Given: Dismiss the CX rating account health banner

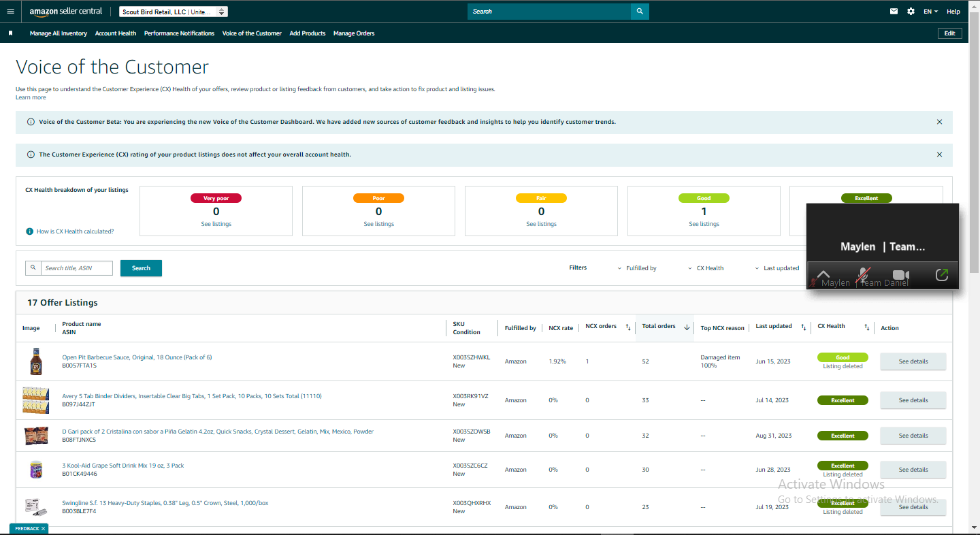Looking at the screenshot, I should point(939,155).
